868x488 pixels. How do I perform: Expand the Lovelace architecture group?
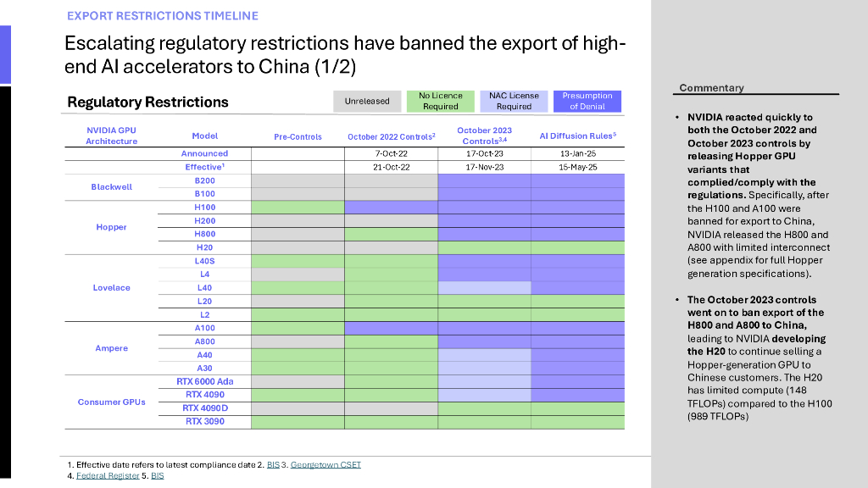111,287
